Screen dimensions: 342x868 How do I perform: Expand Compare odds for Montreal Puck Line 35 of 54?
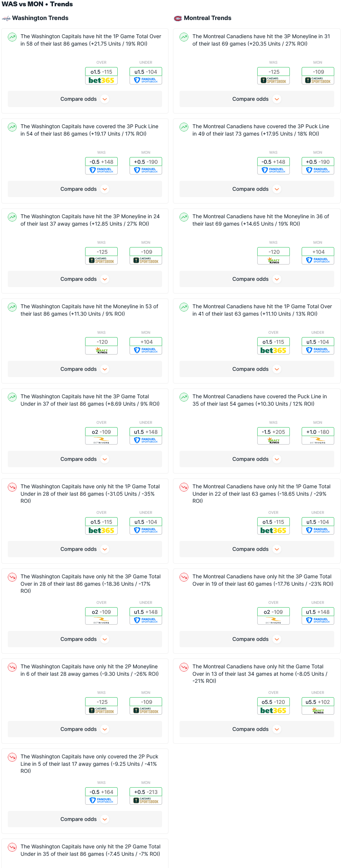pos(256,459)
